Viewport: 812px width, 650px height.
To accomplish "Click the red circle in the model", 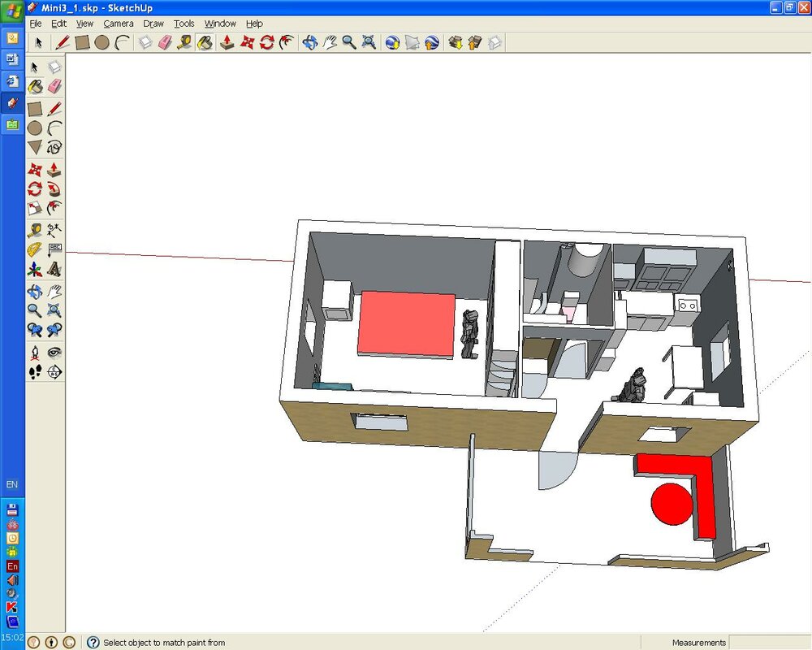I will pyautogui.click(x=671, y=504).
